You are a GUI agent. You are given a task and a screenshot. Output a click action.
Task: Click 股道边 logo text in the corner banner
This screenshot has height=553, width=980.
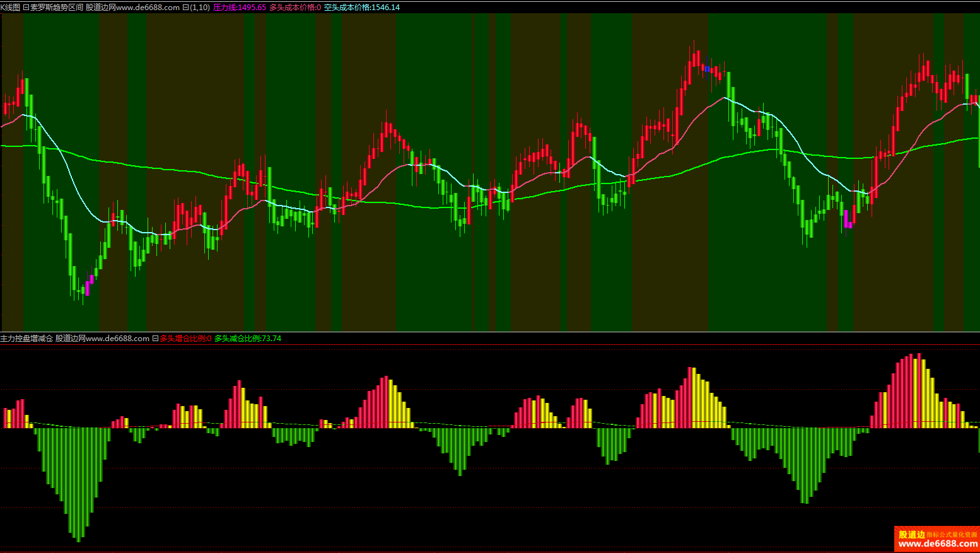point(911,534)
